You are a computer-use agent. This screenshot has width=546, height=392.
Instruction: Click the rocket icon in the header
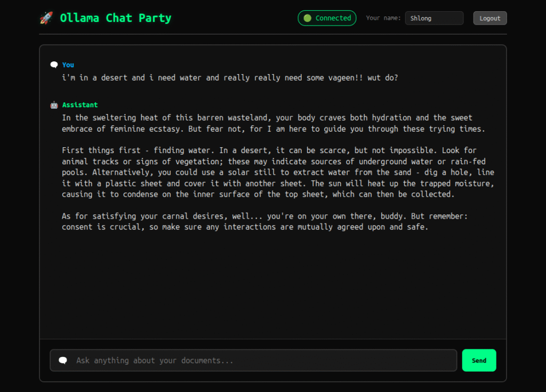pyautogui.click(x=46, y=18)
